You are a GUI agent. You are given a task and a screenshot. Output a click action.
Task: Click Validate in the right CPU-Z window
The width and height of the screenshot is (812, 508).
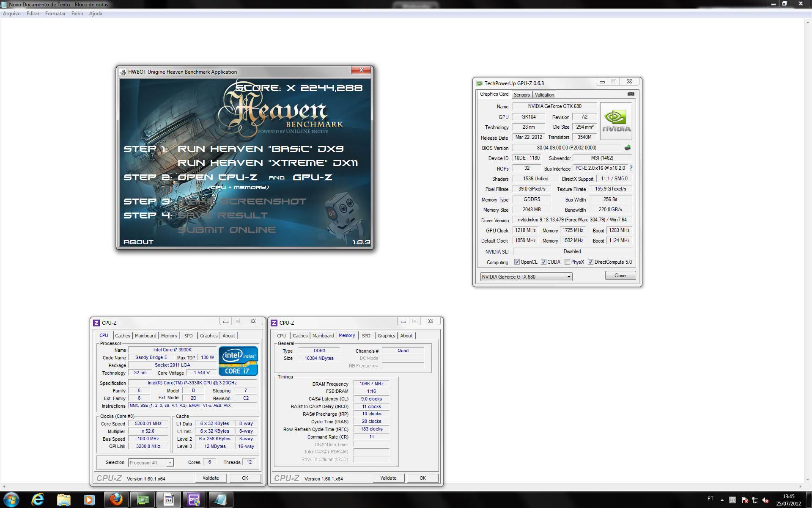[x=388, y=478]
